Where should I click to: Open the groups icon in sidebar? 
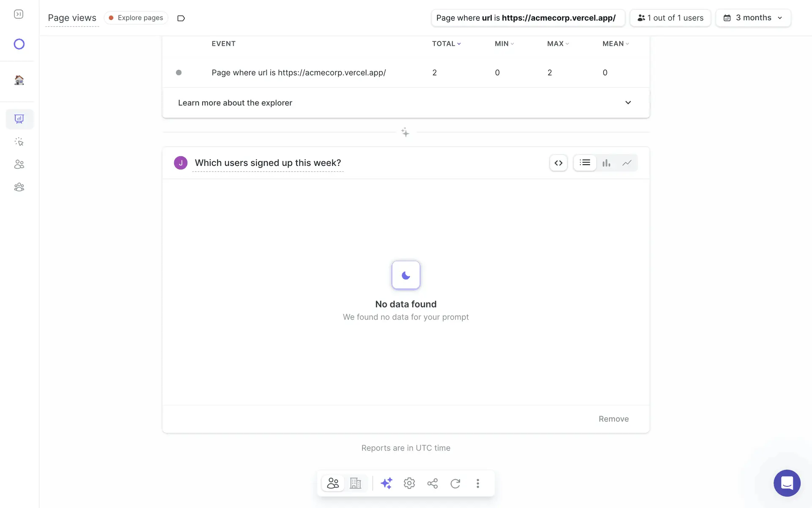(x=19, y=187)
